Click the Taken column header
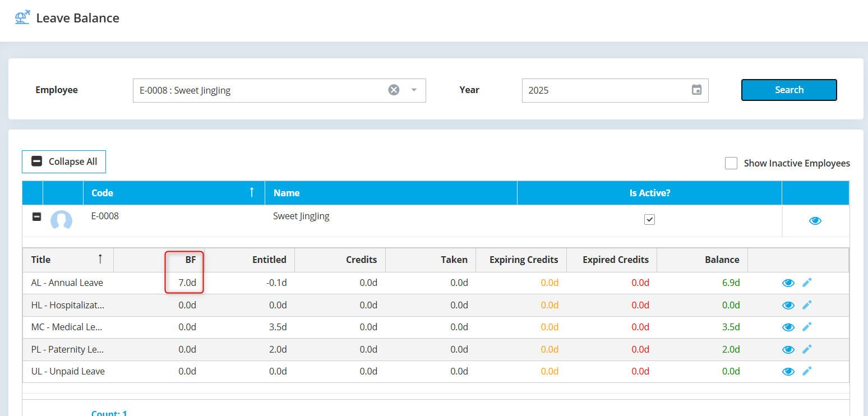868x416 pixels. pos(431,260)
